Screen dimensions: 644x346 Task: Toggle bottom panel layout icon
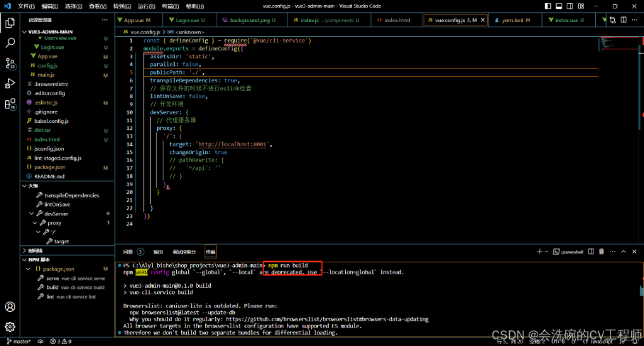pyautogui.click(x=559, y=6)
